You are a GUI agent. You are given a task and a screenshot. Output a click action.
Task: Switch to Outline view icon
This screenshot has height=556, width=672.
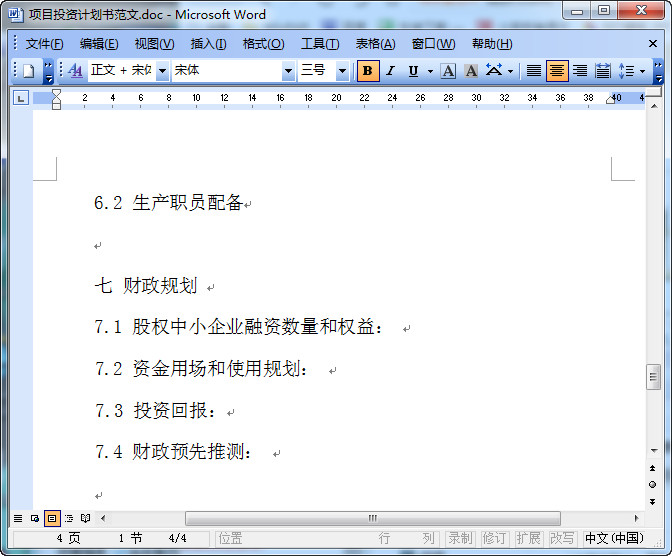[x=69, y=519]
